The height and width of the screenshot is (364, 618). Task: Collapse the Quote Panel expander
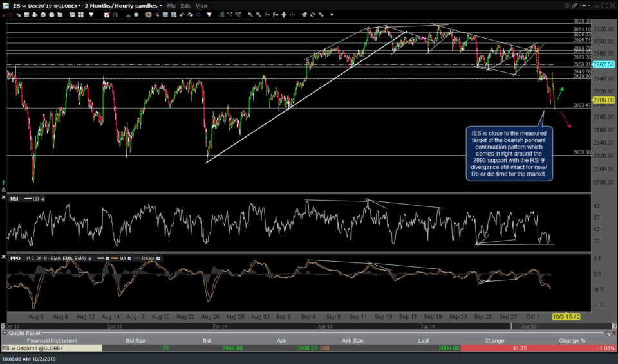pyautogui.click(x=5, y=333)
